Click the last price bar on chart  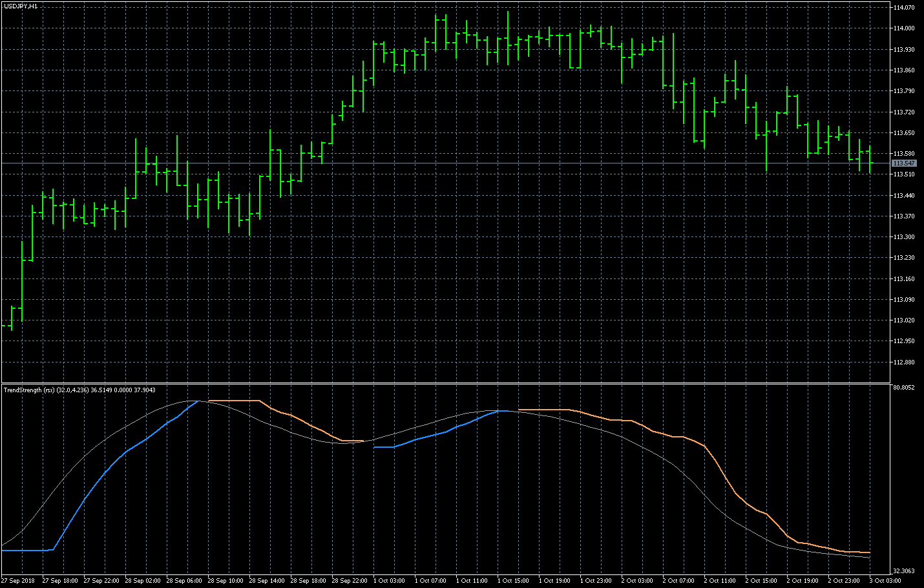(870, 158)
